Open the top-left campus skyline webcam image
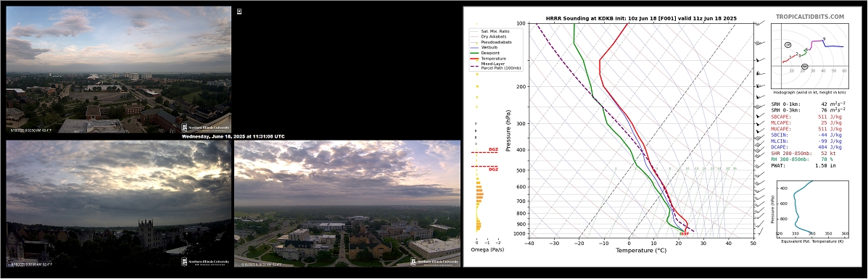The image size is (868, 279). coord(118,70)
